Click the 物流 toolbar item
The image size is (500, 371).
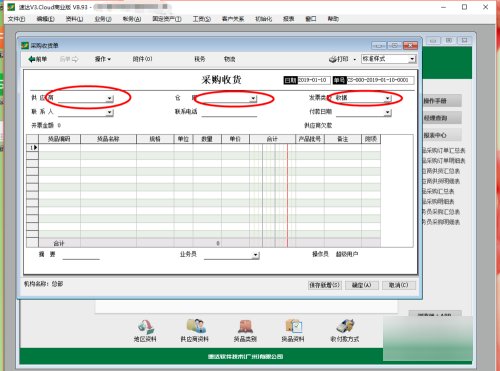pos(230,59)
